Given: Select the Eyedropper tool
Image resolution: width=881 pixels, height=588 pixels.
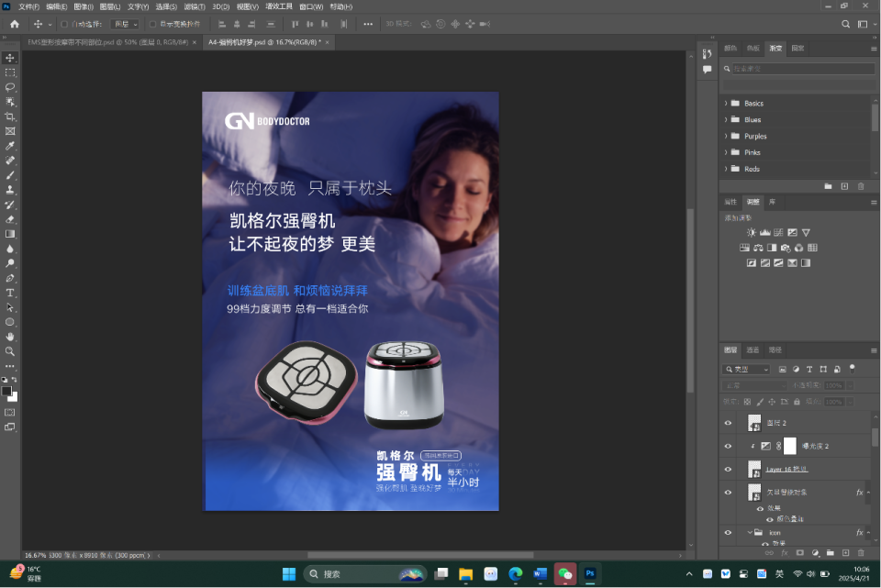Looking at the screenshot, I should pos(10,146).
